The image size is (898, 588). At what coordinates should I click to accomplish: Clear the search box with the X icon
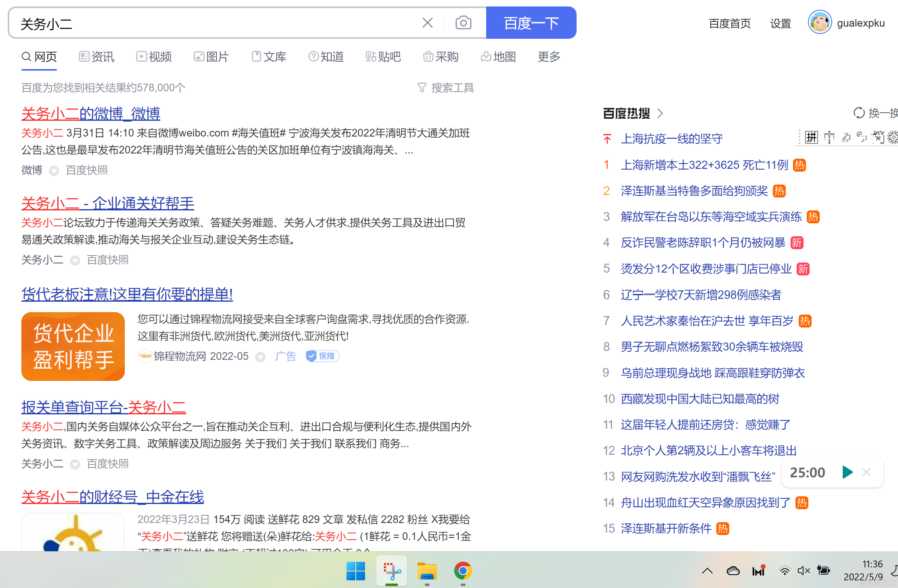(428, 23)
